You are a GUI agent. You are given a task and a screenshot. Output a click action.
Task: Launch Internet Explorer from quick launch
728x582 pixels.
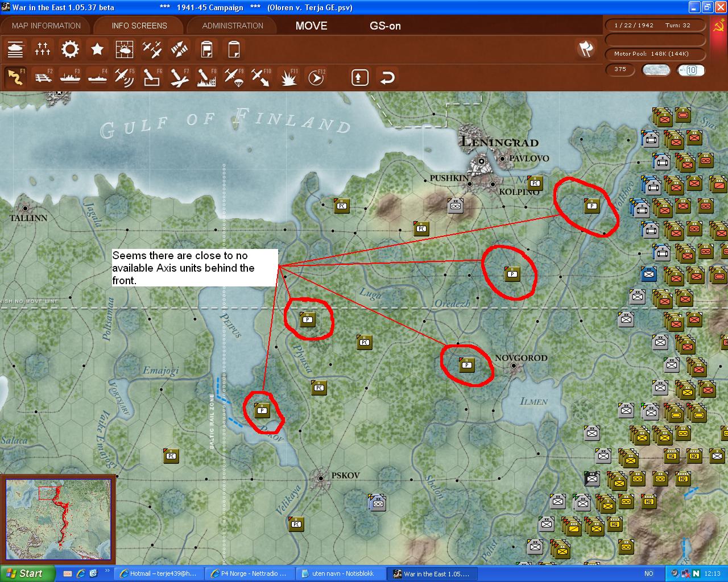pyautogui.click(x=81, y=573)
